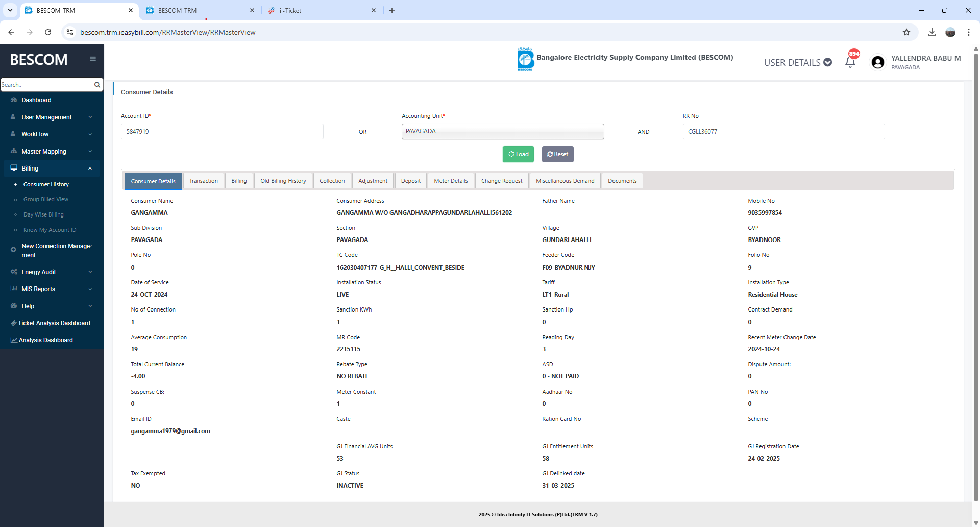
Task: Expand Energy Audit sidebar menu
Action: pyautogui.click(x=52, y=272)
